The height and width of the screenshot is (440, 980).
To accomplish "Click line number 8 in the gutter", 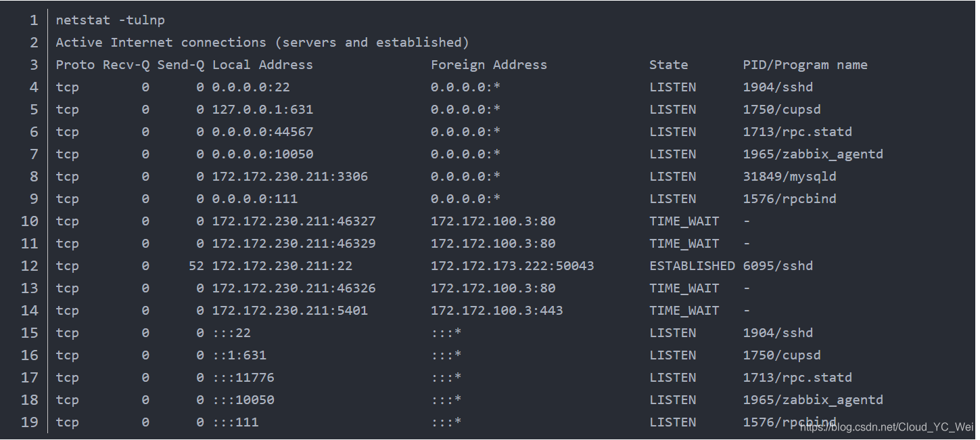I will [34, 177].
